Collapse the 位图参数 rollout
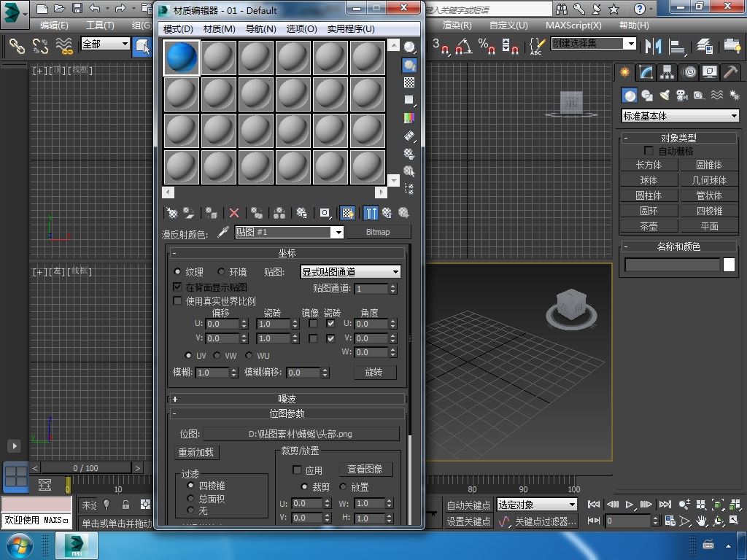747x560 pixels. pyautogui.click(x=287, y=413)
